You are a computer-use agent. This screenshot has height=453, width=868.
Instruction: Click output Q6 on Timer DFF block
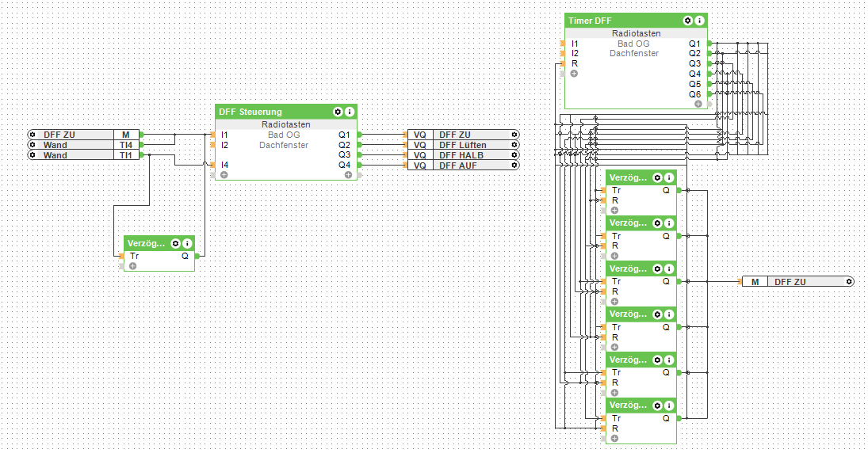click(x=694, y=94)
